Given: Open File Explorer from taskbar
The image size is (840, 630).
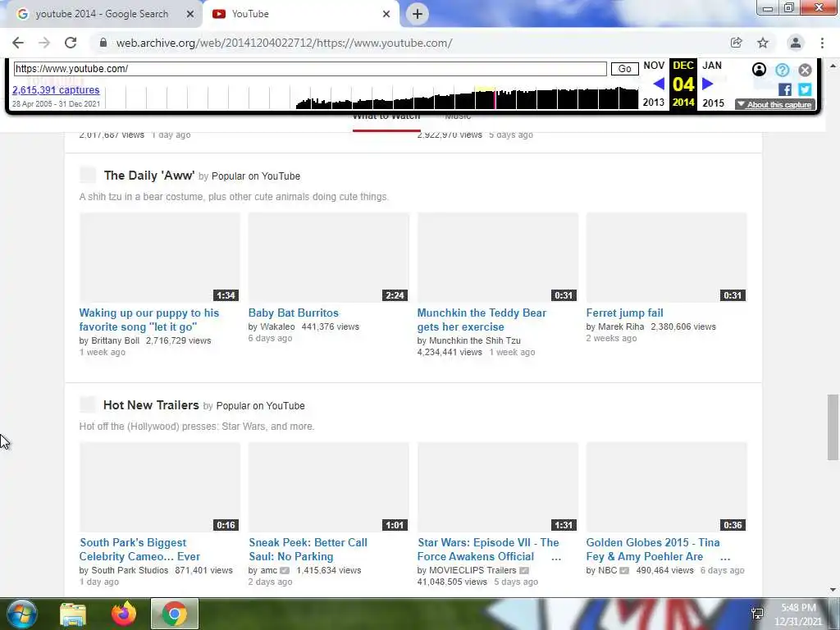Looking at the screenshot, I should [x=73, y=614].
